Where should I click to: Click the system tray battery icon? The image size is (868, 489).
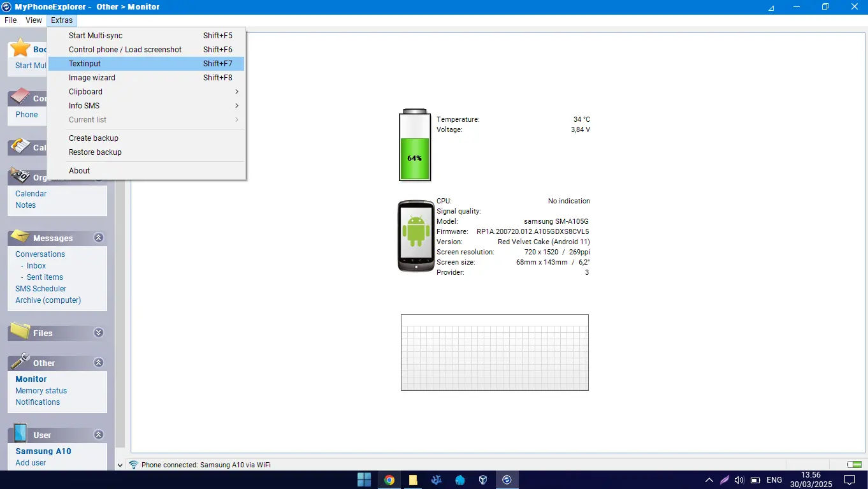(755, 480)
